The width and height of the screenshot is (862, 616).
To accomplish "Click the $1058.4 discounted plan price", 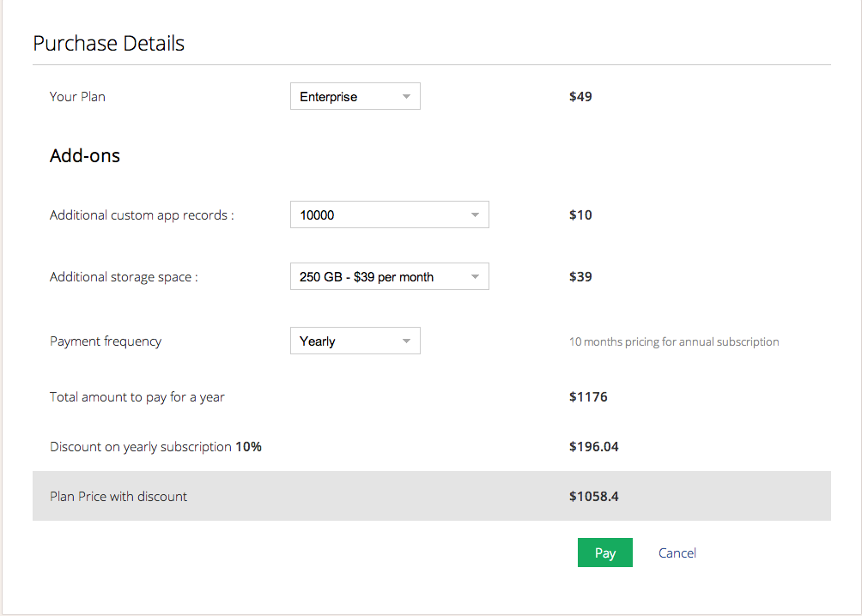I will click(x=592, y=497).
